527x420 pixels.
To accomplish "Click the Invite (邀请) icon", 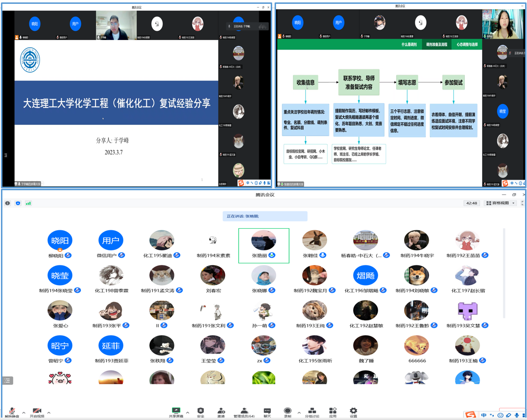I will coord(221,412).
